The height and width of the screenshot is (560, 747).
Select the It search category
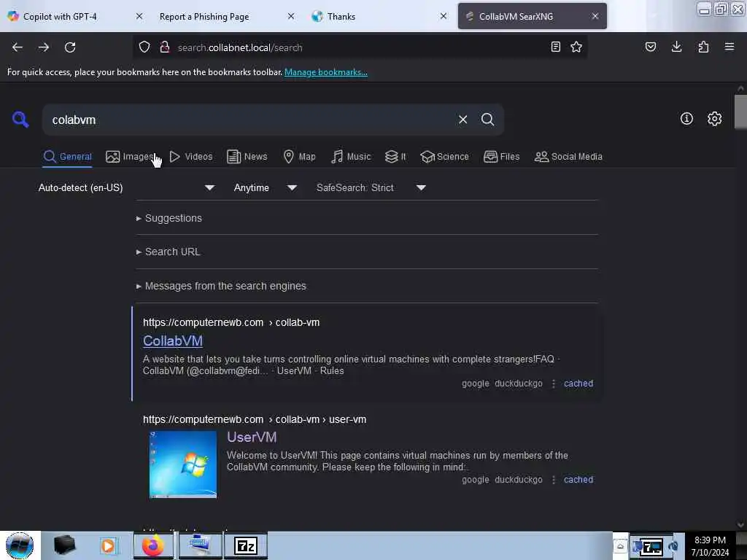pos(395,157)
